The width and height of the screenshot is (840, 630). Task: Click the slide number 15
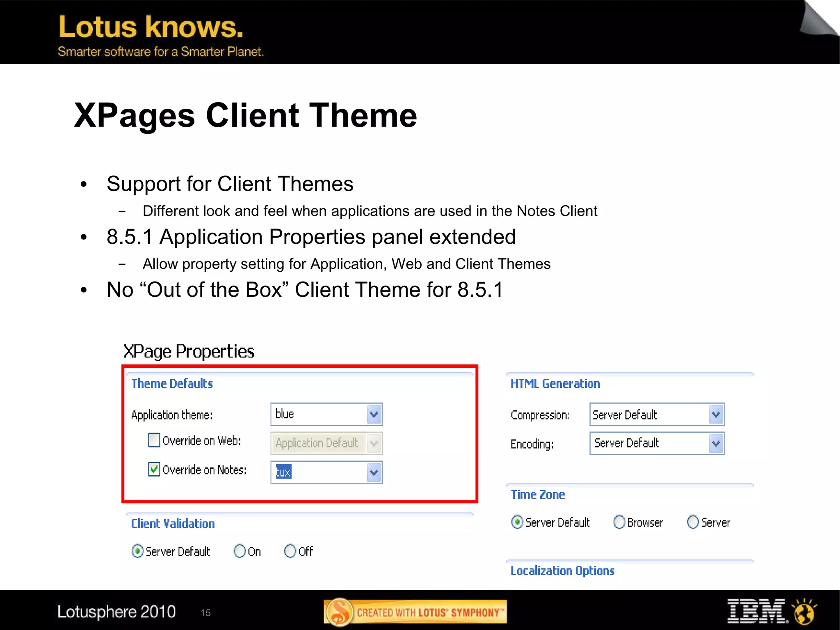tap(205, 613)
